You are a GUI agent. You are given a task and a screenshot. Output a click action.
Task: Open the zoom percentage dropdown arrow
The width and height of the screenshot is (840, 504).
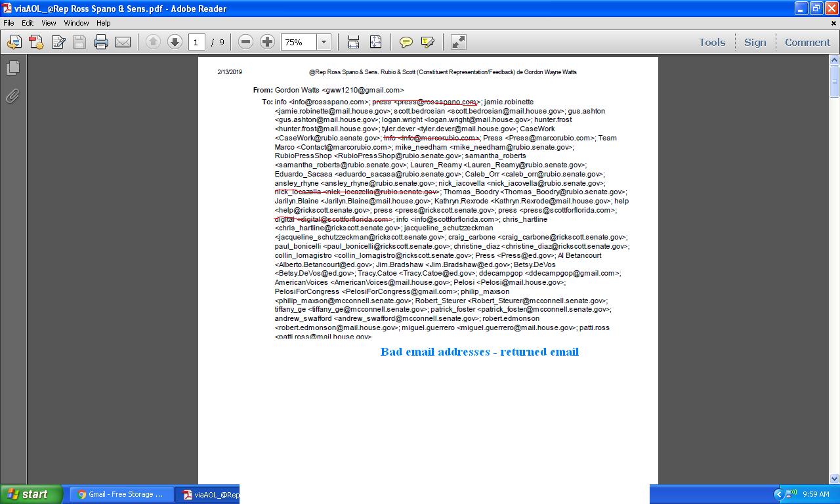(x=324, y=42)
